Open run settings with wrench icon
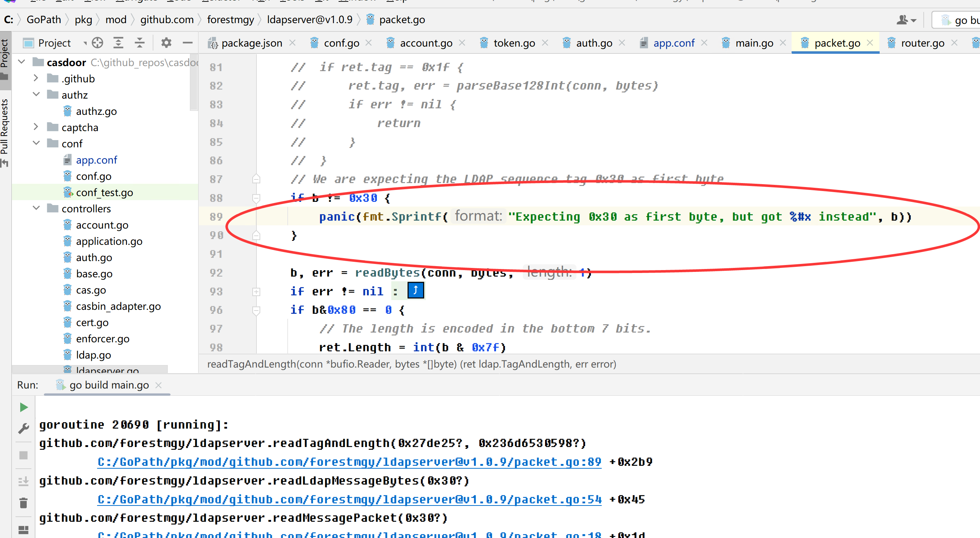Screen dimensions: 980x538 click(23, 428)
